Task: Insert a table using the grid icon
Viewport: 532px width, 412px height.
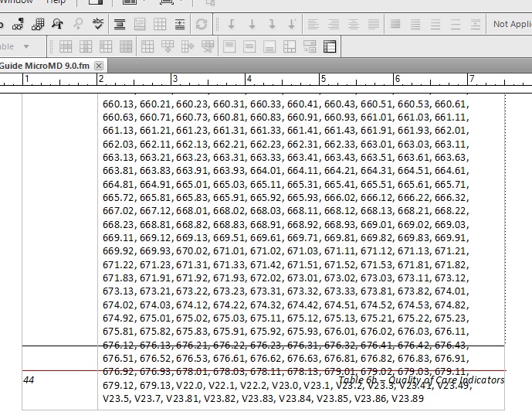Action: tap(160, 24)
